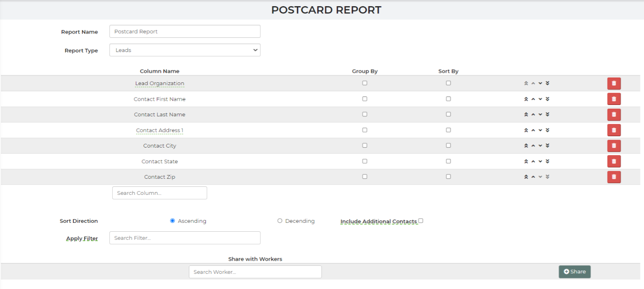Move Contact City down one position
The image size is (644, 289).
540,146
